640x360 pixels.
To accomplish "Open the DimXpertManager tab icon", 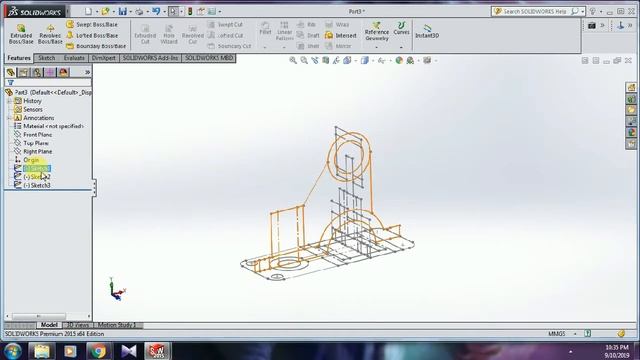I will [x=50, y=73].
